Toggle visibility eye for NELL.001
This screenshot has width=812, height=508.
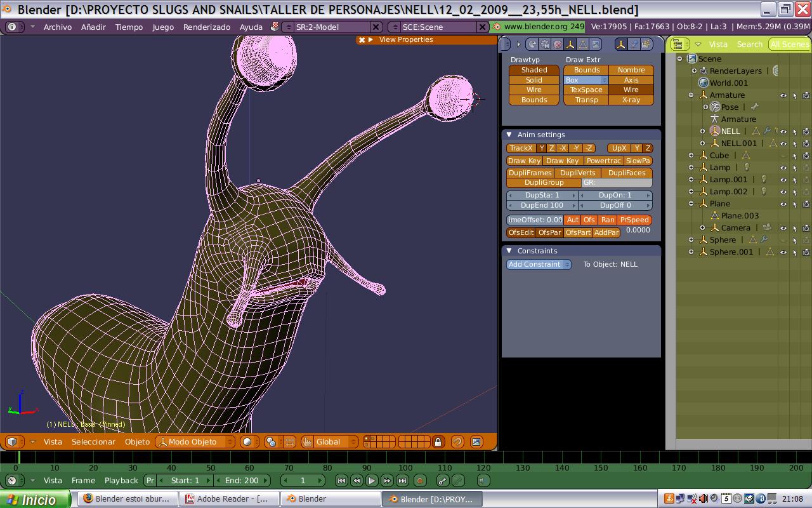(x=783, y=144)
